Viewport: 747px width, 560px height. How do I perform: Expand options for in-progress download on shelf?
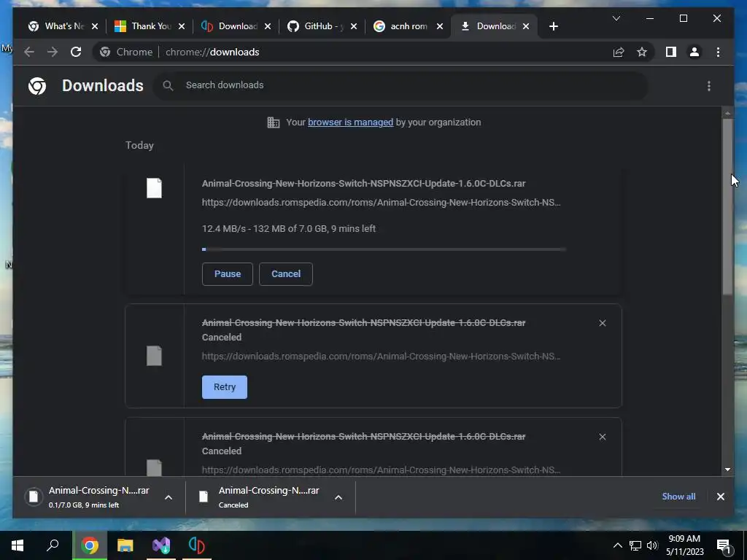click(169, 497)
